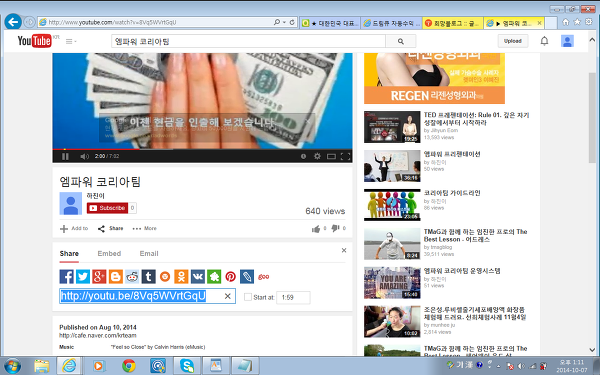Refresh the page in the address bar
Image resolution: width=600 pixels, height=375 pixels.
pyautogui.click(x=292, y=22)
